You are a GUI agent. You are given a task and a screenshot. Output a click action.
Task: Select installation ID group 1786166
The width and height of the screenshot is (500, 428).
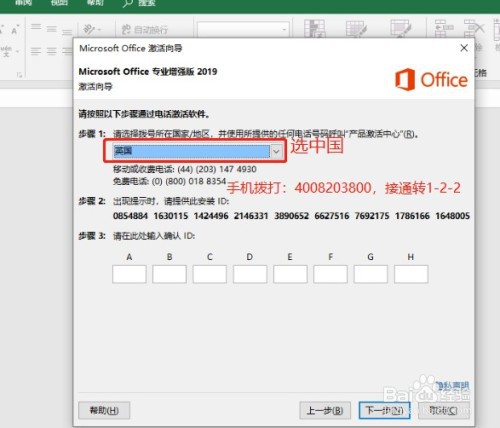(412, 216)
